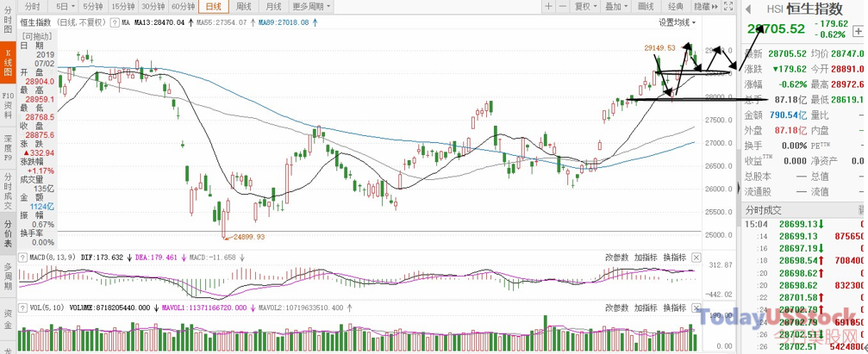Open VOL indicator help question mark
Viewport: 868px width, 354px height.
tap(23, 307)
